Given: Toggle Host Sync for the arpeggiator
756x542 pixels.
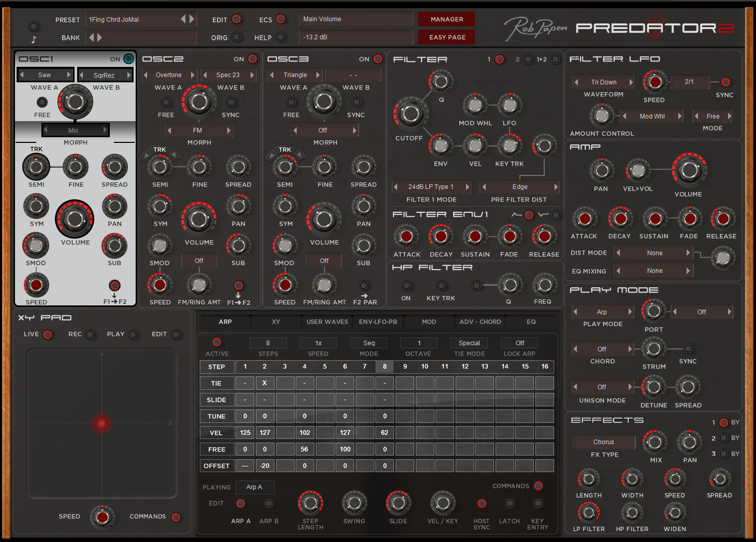Looking at the screenshot, I should (482, 503).
